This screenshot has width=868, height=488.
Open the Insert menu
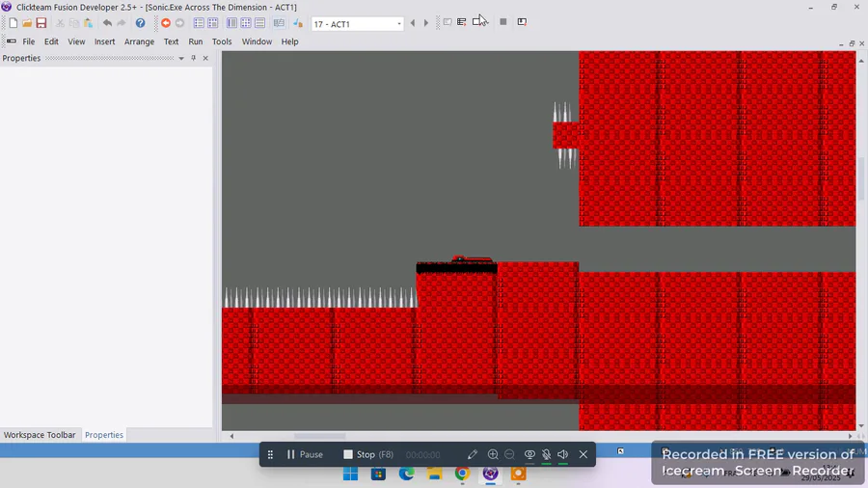pyautogui.click(x=104, y=41)
